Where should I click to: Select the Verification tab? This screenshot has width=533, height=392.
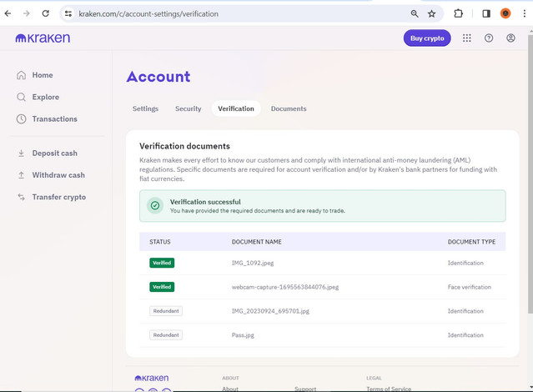(x=236, y=108)
